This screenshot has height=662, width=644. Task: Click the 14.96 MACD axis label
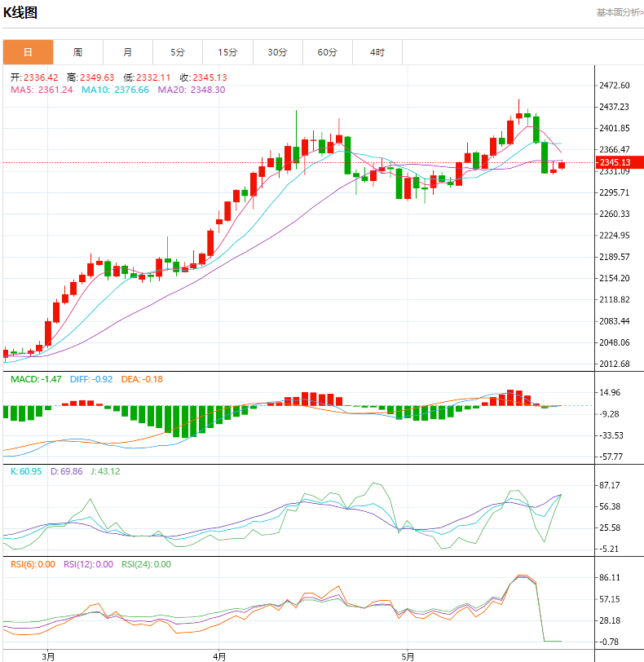pyautogui.click(x=610, y=392)
